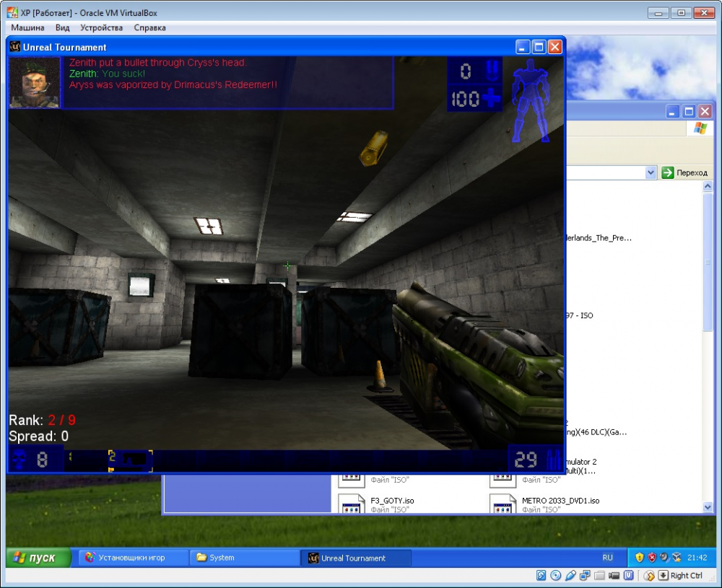The width and height of the screenshot is (722, 588).
Task: Open the Устройства menu
Action: click(x=101, y=27)
